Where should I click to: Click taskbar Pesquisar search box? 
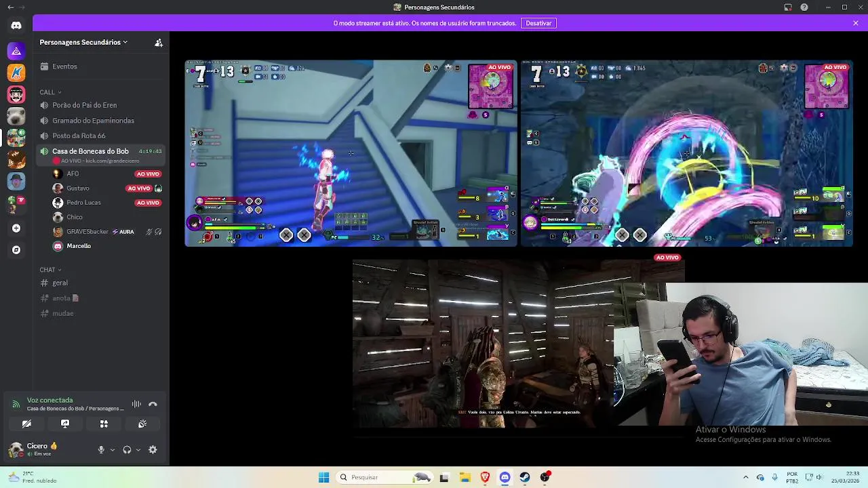385,477
